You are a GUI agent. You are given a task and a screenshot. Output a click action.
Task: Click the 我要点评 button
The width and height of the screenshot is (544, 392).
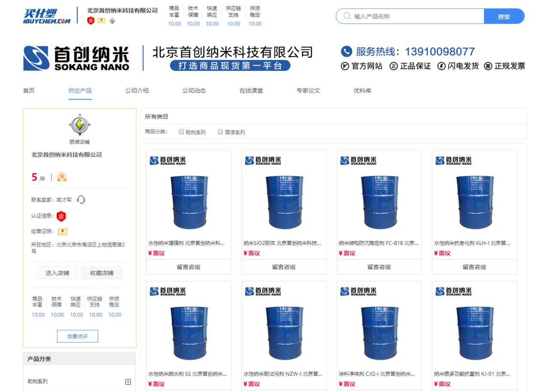(x=77, y=336)
